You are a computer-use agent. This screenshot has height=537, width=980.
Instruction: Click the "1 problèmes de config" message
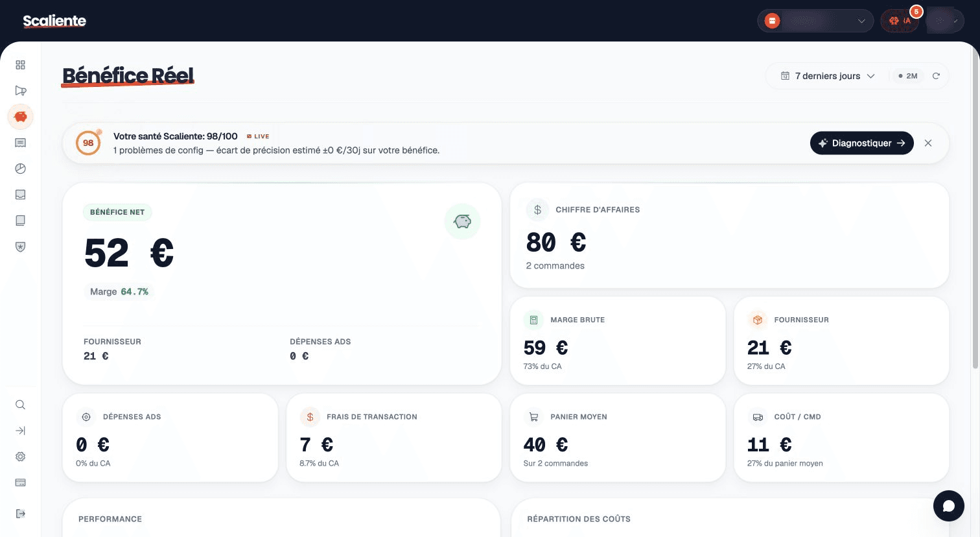point(276,150)
